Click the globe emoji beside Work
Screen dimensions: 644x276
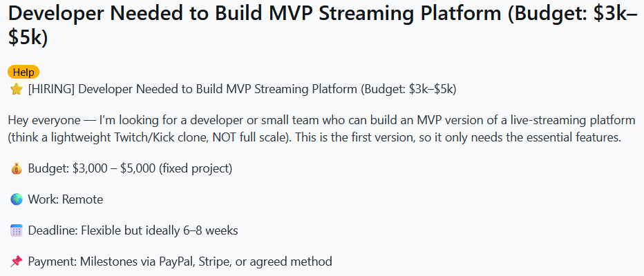pos(17,199)
